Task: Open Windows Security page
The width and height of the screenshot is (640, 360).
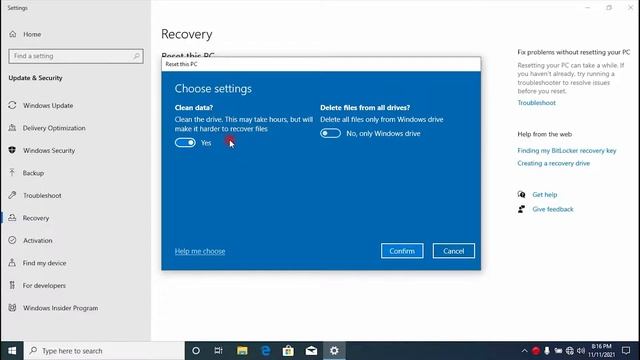Action: coord(49,150)
